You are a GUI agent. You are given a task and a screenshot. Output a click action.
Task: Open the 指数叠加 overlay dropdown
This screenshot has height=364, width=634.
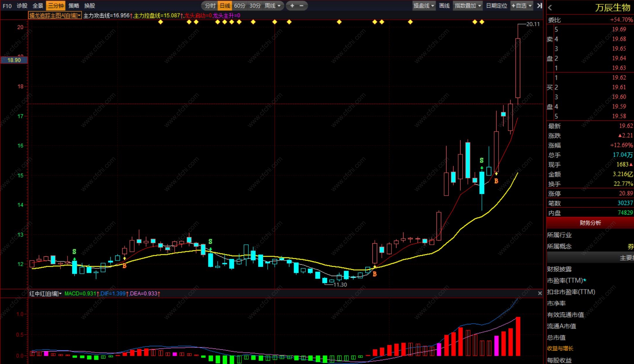pyautogui.click(x=468, y=6)
